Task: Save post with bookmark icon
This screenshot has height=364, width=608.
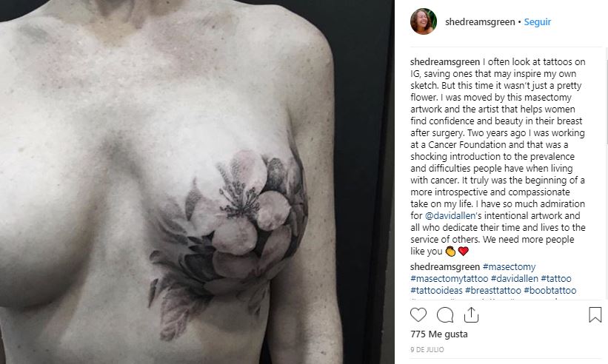Action: pyautogui.click(x=595, y=315)
